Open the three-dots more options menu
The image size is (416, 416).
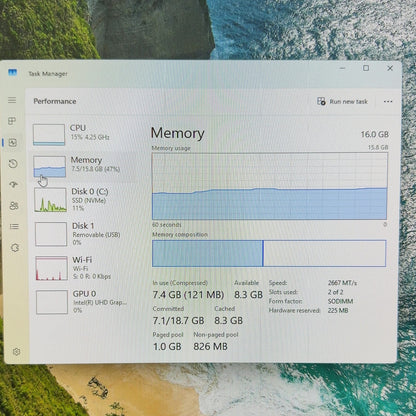[x=388, y=101]
